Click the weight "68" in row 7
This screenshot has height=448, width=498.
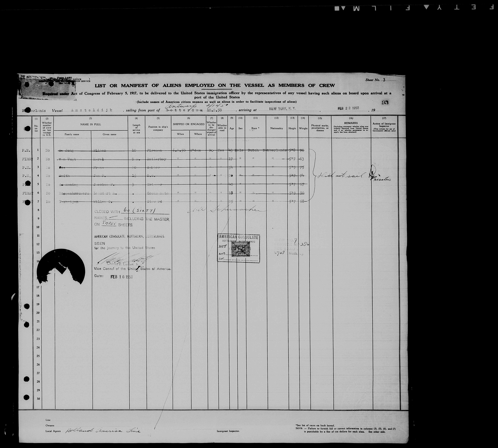(302, 202)
